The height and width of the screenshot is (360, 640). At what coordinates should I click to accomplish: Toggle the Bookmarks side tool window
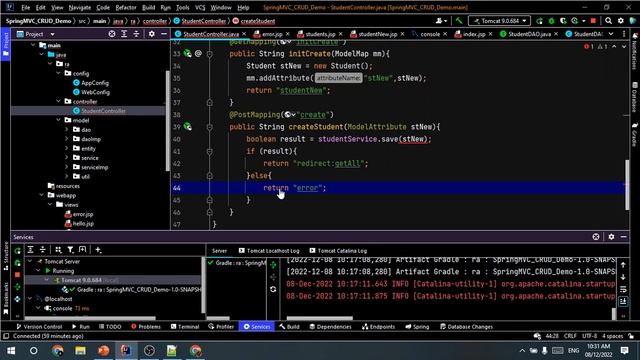pos(5,298)
